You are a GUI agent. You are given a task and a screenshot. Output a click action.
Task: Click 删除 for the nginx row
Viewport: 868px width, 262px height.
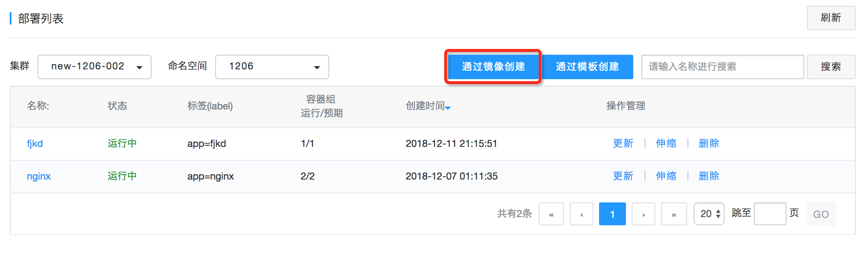pyautogui.click(x=709, y=176)
